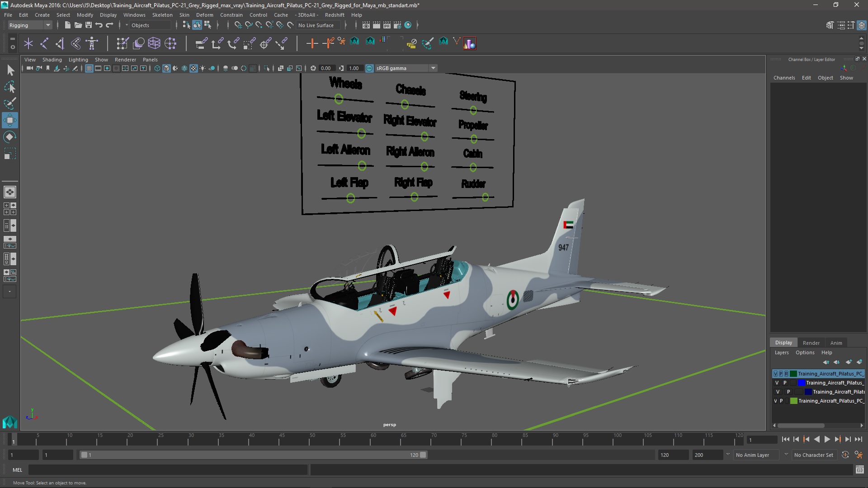Toggle the viewport grid display
This screenshot has width=868, height=488.
pyautogui.click(x=89, y=68)
